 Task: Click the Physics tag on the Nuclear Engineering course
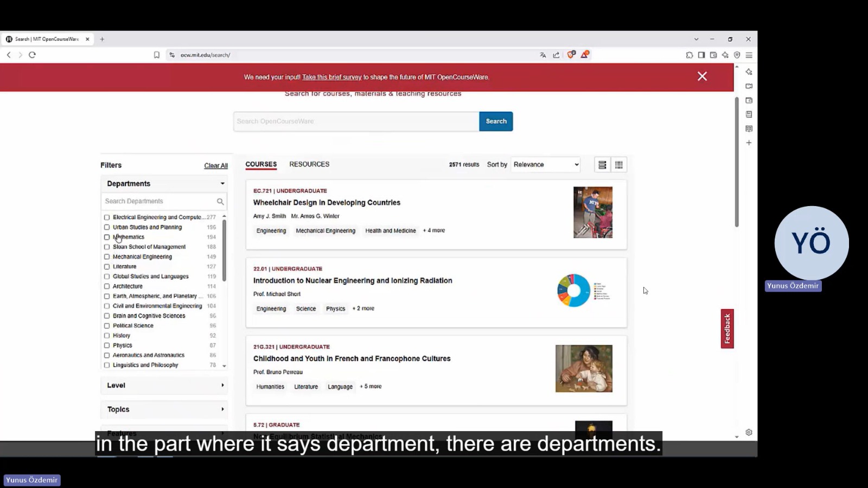point(335,309)
